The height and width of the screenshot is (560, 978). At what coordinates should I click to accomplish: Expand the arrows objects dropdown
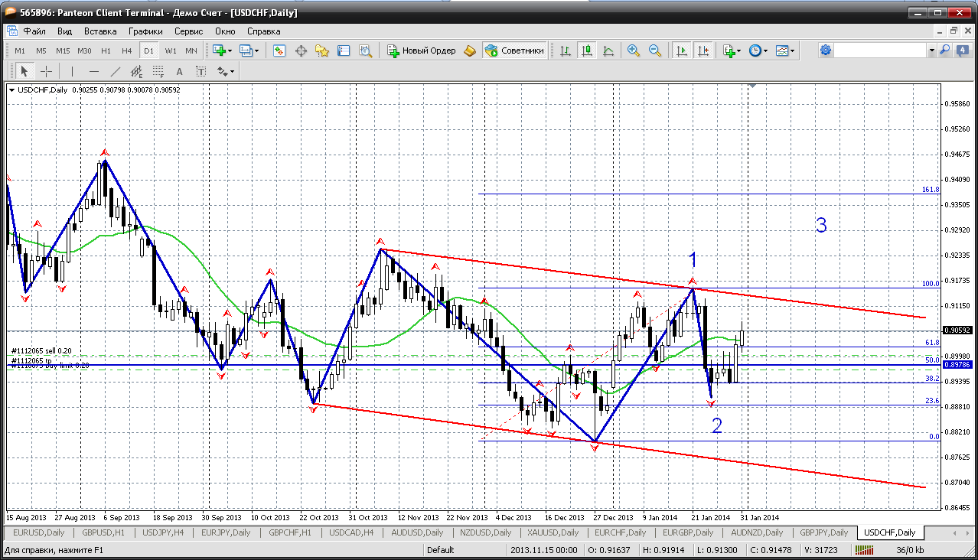[226, 71]
